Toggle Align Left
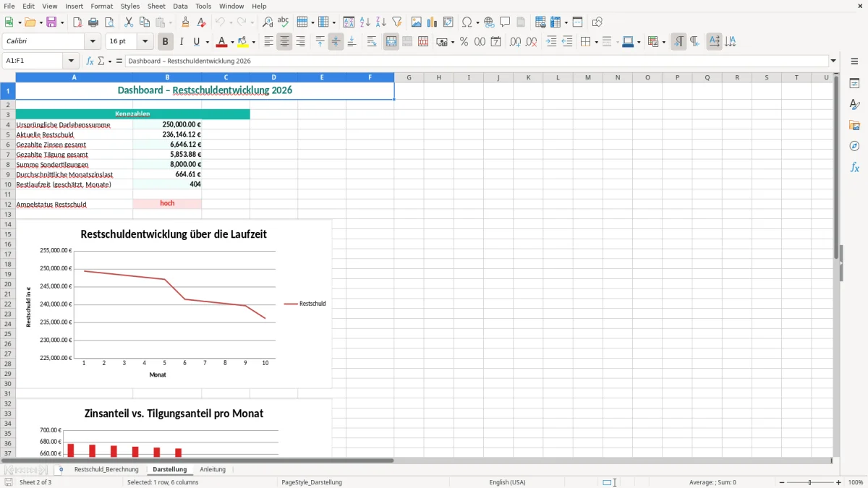The height and width of the screenshot is (488, 868). tap(268, 42)
